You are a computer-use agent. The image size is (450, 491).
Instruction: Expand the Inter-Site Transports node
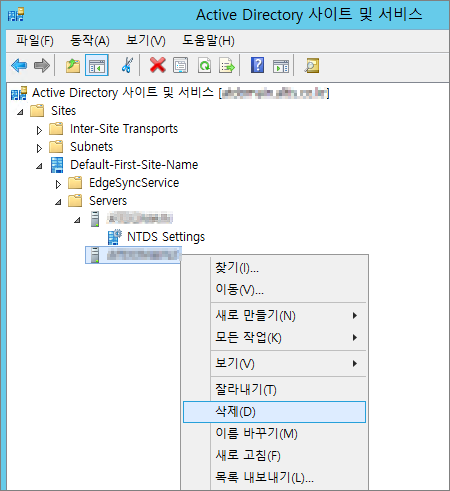pos(39,130)
